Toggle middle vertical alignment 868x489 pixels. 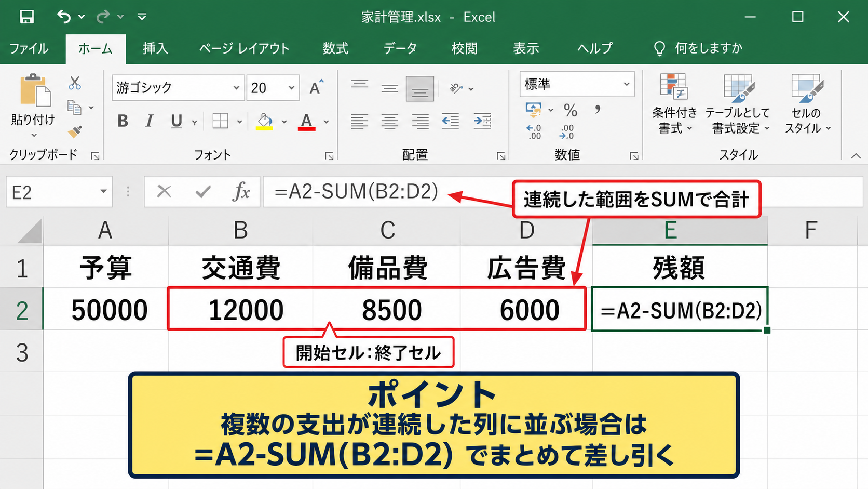(x=389, y=88)
